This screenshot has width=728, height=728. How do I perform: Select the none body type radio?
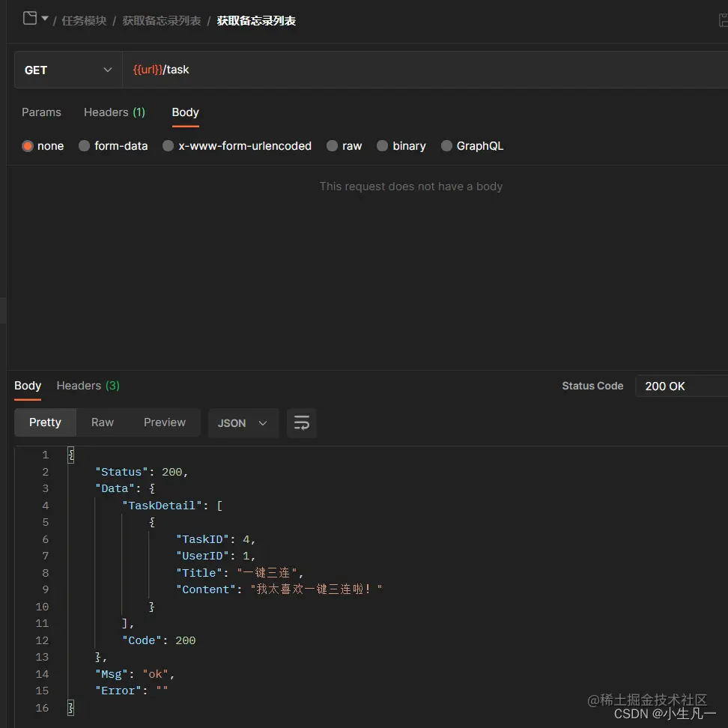tap(28, 146)
